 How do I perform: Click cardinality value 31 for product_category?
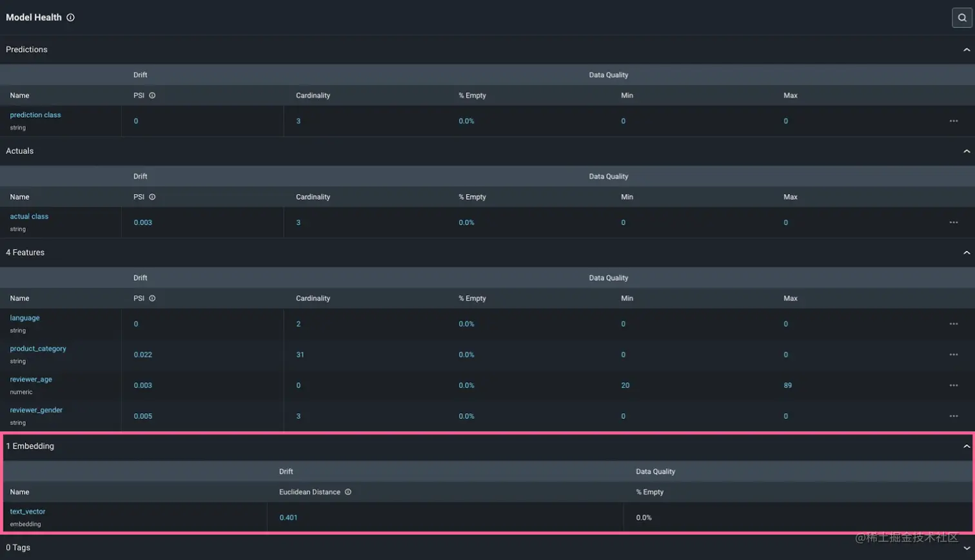(300, 354)
